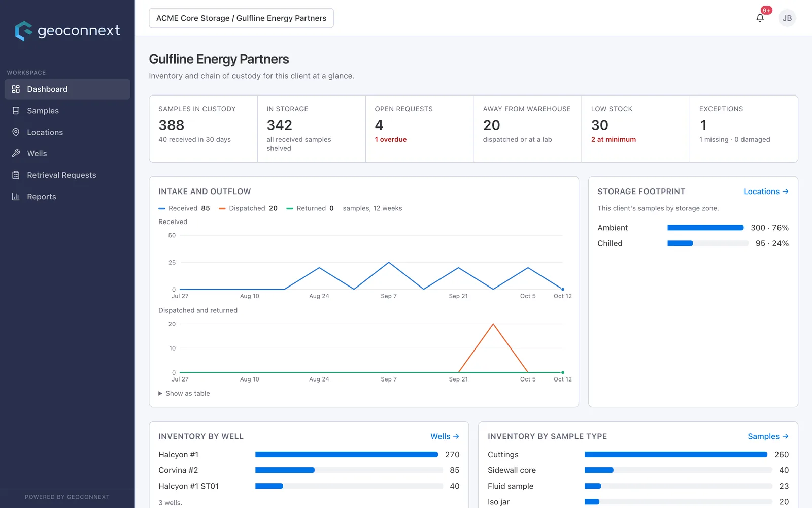Click the 'Halcyon #1 ST01' well row
The width and height of the screenshot is (812, 508).
309,486
